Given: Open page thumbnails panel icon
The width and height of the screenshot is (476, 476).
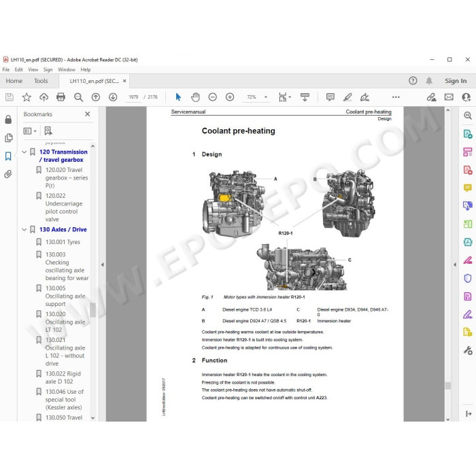Looking at the screenshot, I should (x=8, y=138).
